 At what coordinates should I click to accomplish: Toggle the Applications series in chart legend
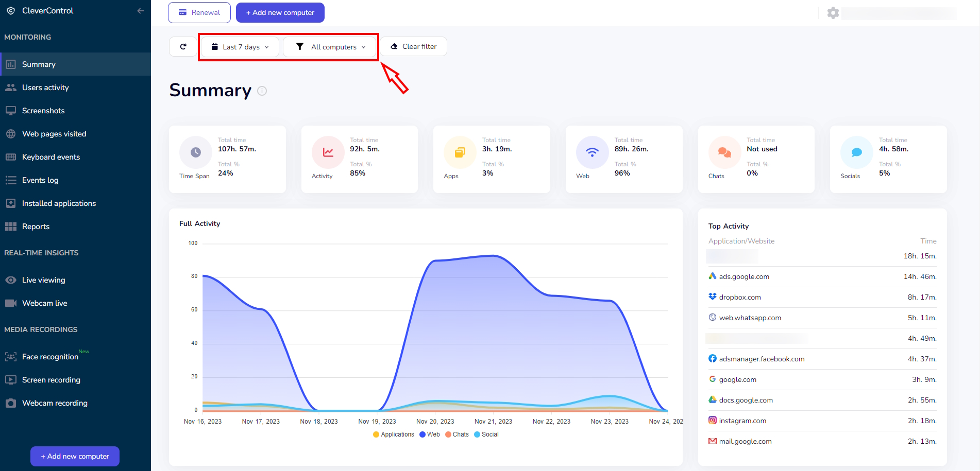coord(393,434)
